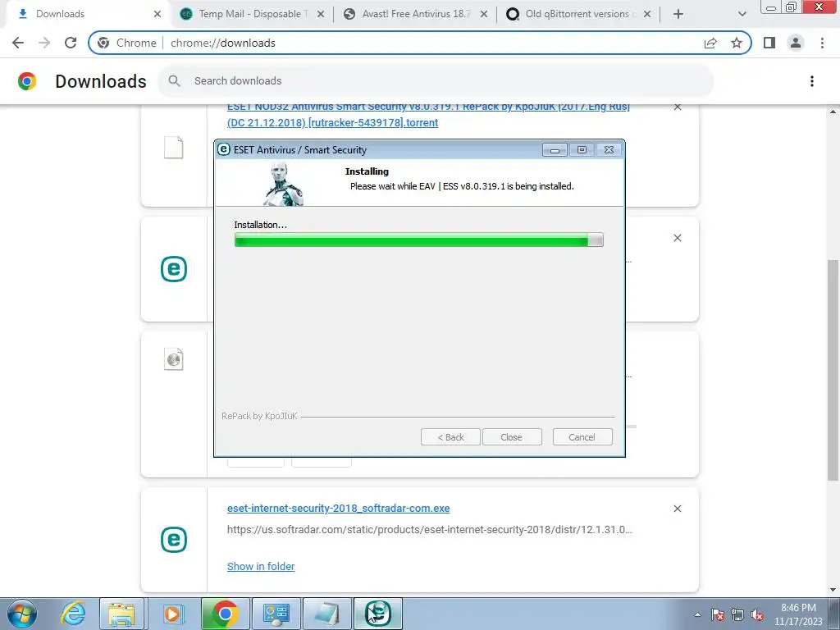This screenshot has width=840, height=630.
Task: Click the Search downloads field
Action: point(436,81)
